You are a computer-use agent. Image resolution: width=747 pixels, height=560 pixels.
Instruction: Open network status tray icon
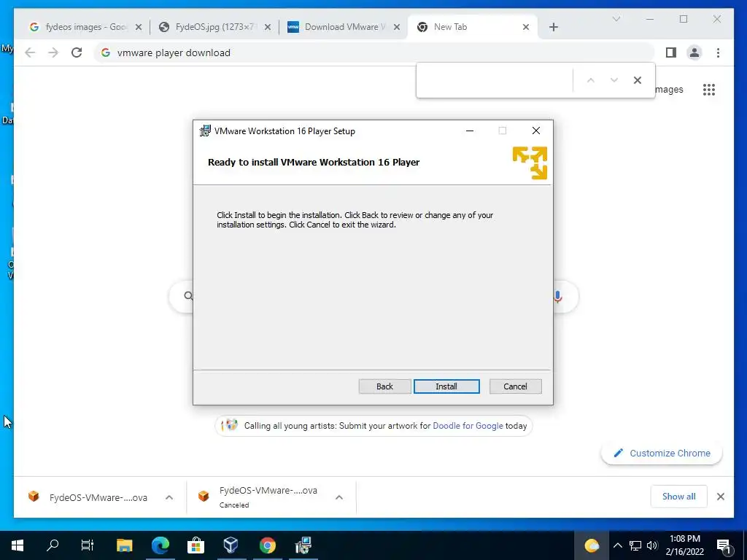[x=635, y=545]
